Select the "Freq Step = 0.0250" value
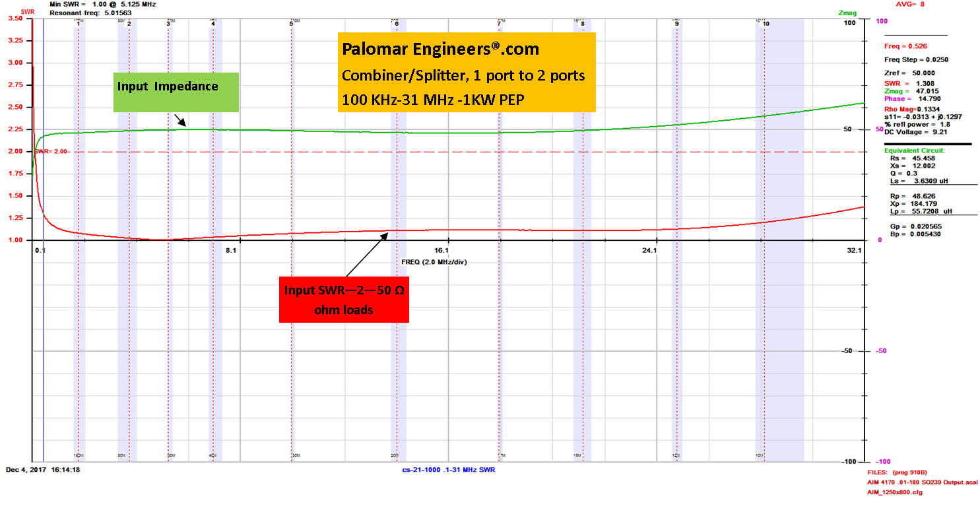The height and width of the screenshot is (528, 980). tap(916, 59)
